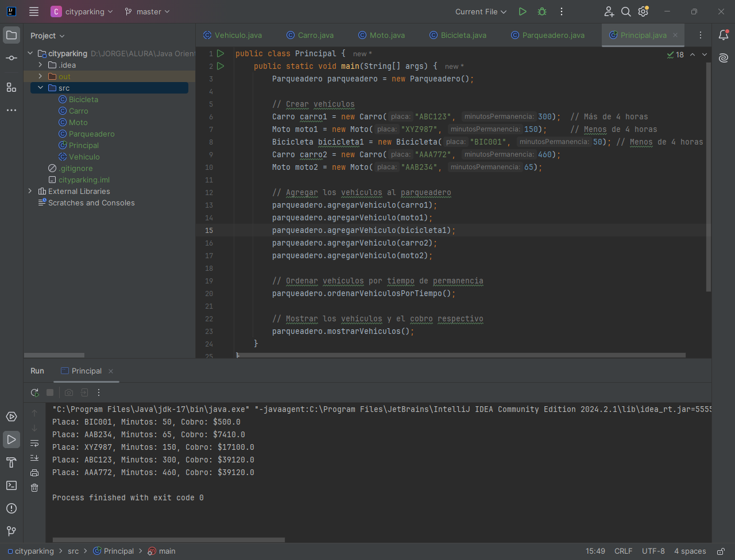
Task: Debug the current file
Action: pyautogui.click(x=542, y=11)
